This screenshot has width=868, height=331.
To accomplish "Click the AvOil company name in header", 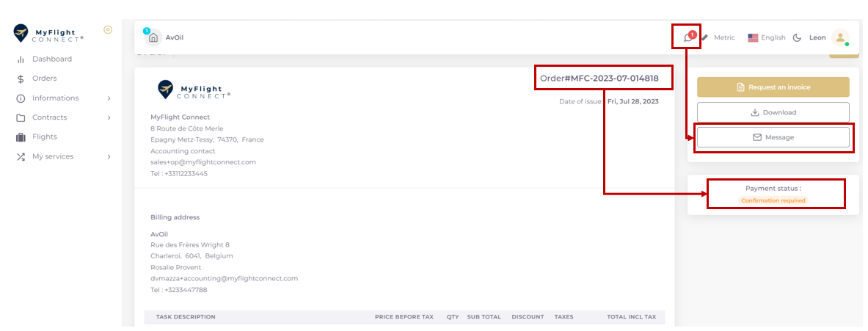I will 175,37.
